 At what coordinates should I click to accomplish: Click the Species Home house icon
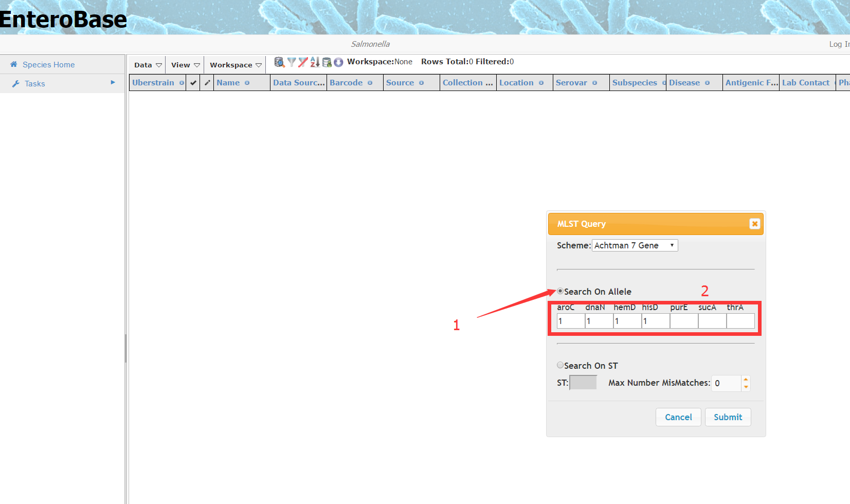14,64
